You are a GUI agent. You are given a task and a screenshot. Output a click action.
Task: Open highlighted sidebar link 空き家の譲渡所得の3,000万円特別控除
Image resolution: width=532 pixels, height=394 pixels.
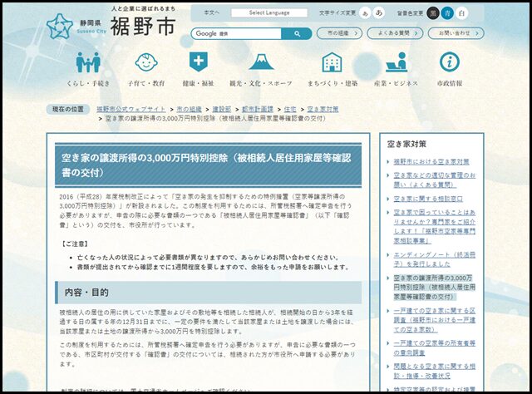(435, 287)
